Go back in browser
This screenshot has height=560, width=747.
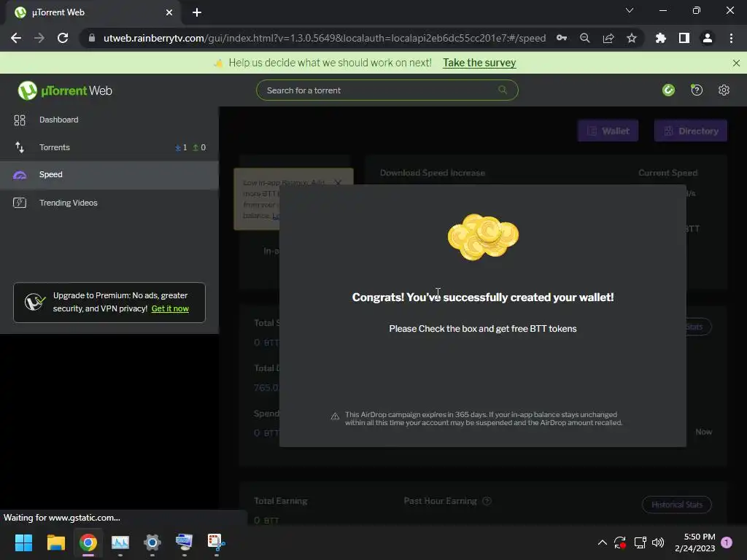tap(16, 38)
